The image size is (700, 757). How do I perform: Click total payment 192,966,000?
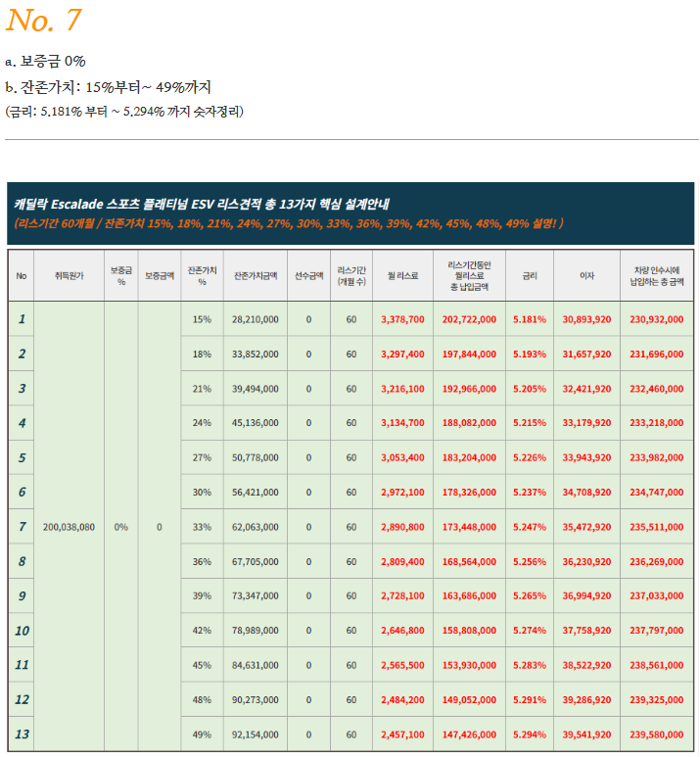pos(469,389)
